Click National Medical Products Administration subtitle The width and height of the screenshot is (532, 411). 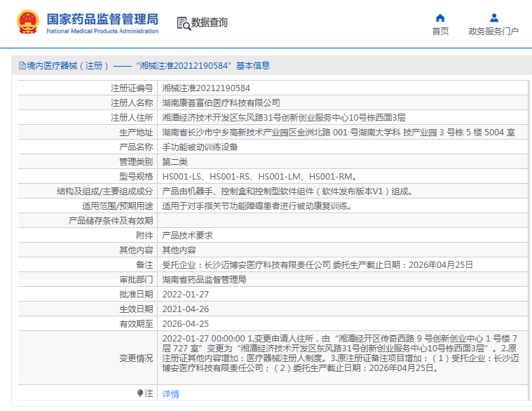[102, 32]
